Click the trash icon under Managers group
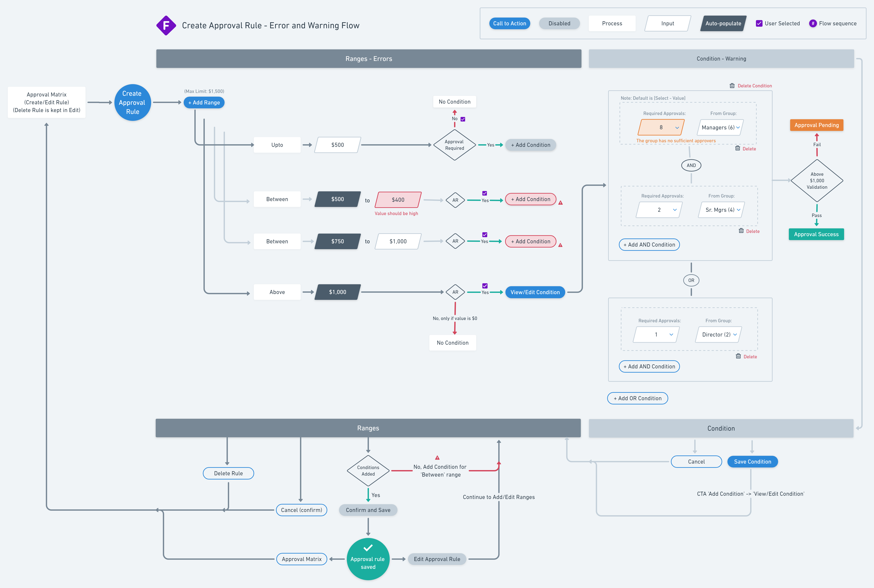This screenshot has width=874, height=588. click(737, 148)
